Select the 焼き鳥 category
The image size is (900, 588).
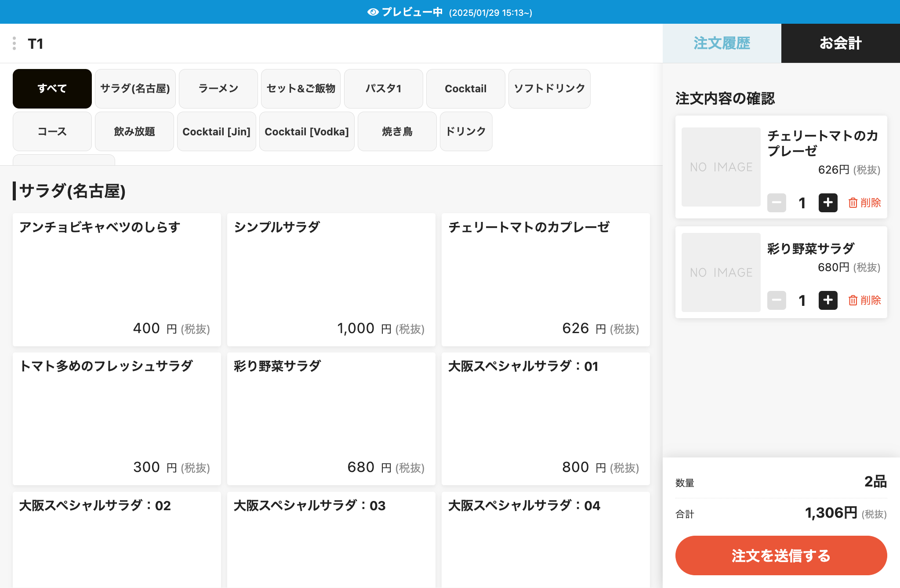point(397,131)
